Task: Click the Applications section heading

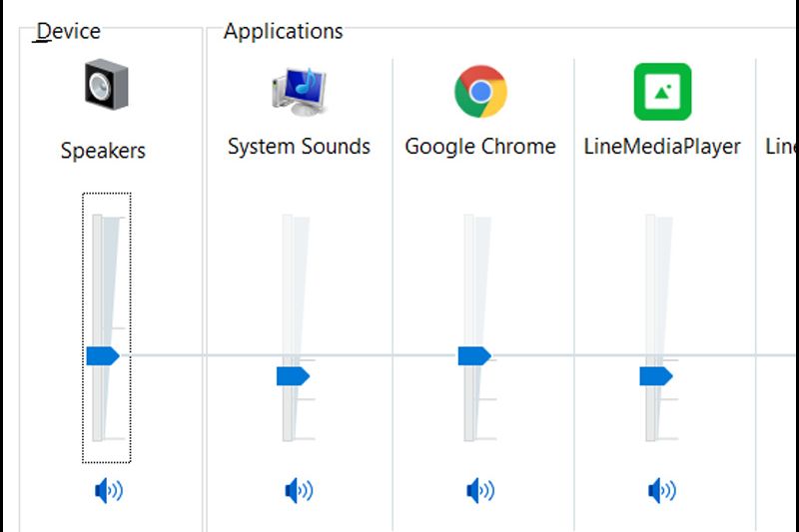Action: [x=283, y=31]
